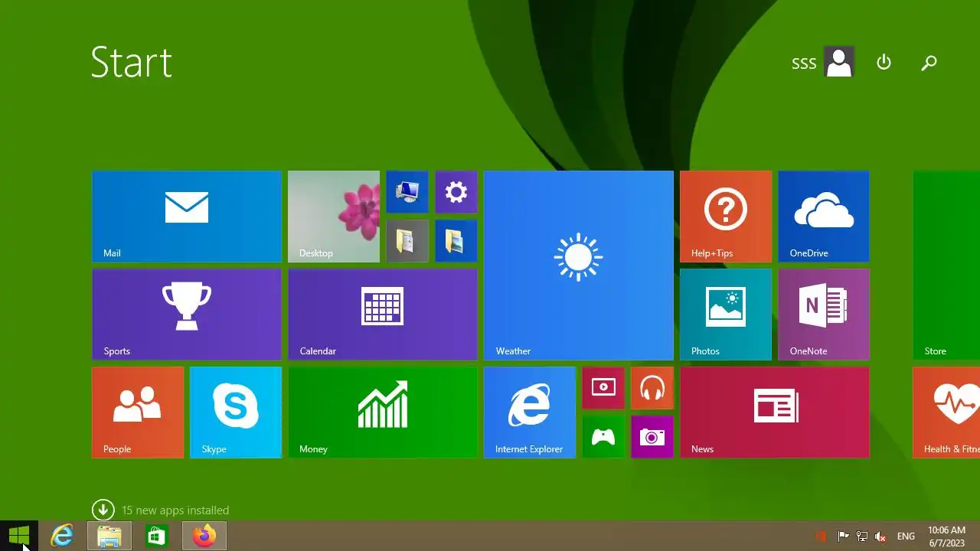This screenshot has width=980, height=551.
Task: Open the Documents folder small tile
Action: click(407, 241)
